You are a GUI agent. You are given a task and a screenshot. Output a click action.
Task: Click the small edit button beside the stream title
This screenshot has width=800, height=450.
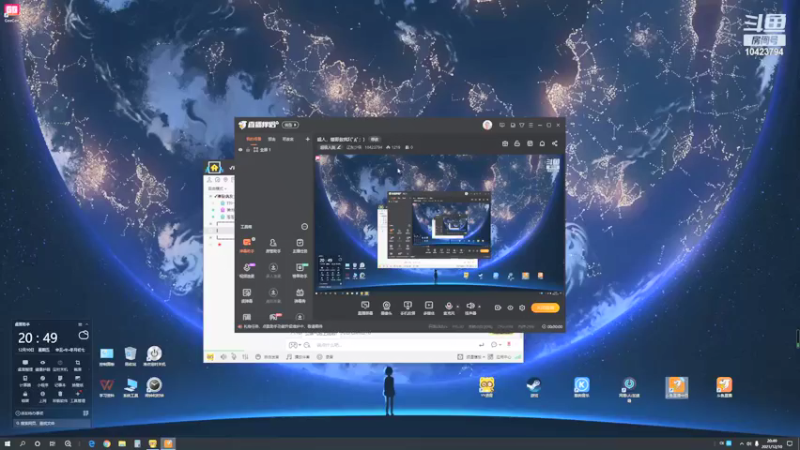pyautogui.click(x=375, y=139)
